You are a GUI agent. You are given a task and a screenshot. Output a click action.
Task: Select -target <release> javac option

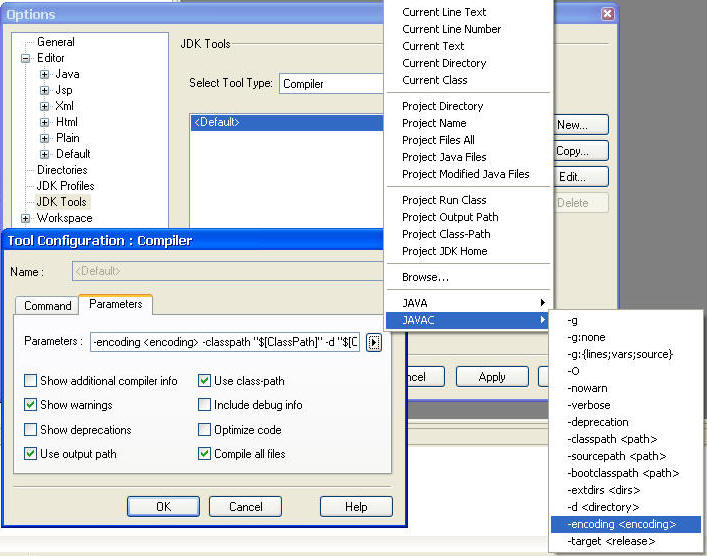626,541
